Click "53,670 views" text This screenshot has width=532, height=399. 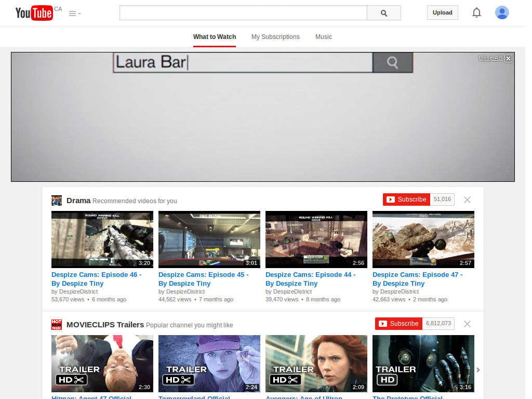click(68, 299)
